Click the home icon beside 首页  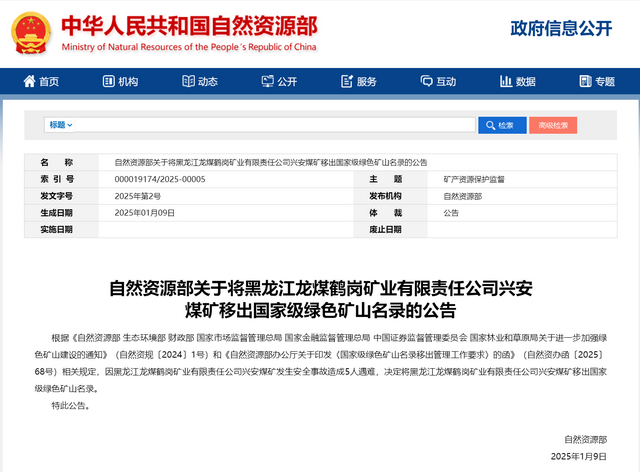tap(29, 81)
